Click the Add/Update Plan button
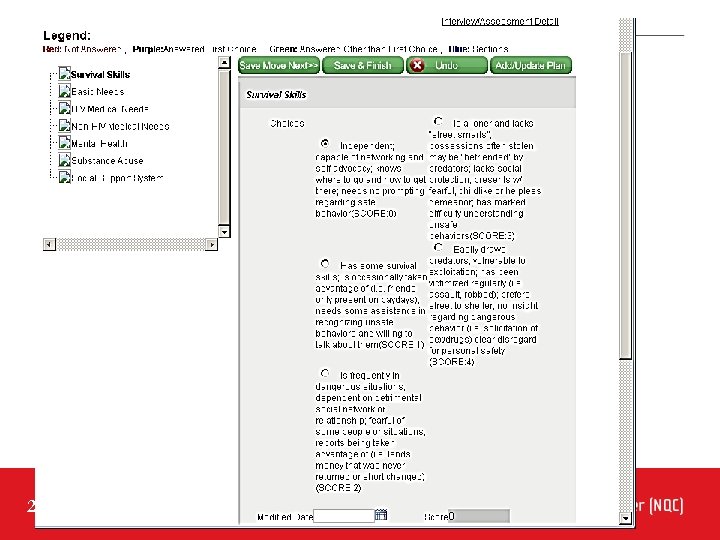Screen dimensions: 720x540 point(531,65)
